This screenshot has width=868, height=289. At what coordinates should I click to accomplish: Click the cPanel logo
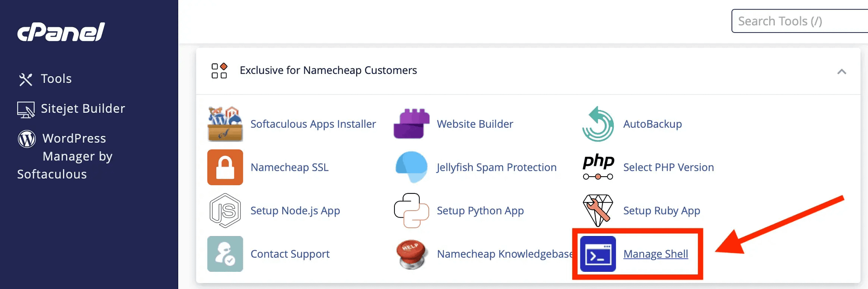click(x=61, y=32)
